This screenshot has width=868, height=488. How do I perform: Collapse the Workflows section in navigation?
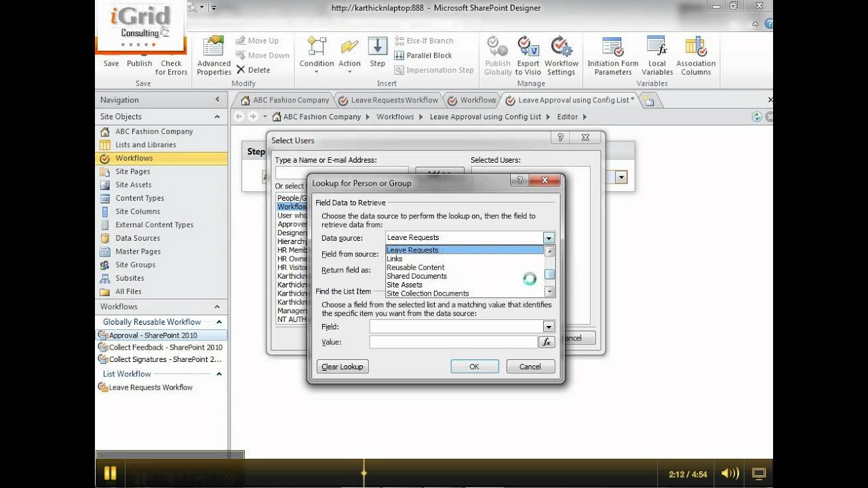(218, 306)
